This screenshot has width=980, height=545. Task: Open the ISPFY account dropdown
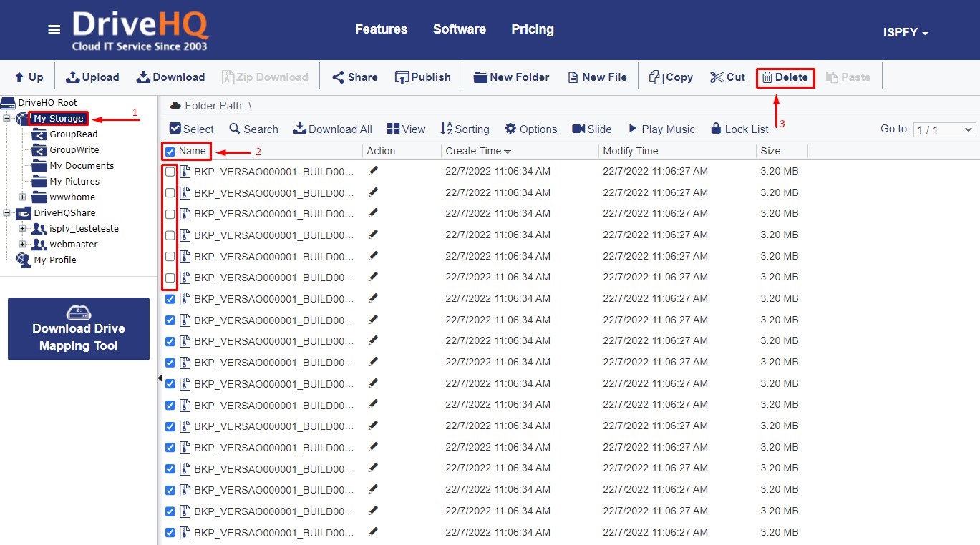click(x=906, y=33)
